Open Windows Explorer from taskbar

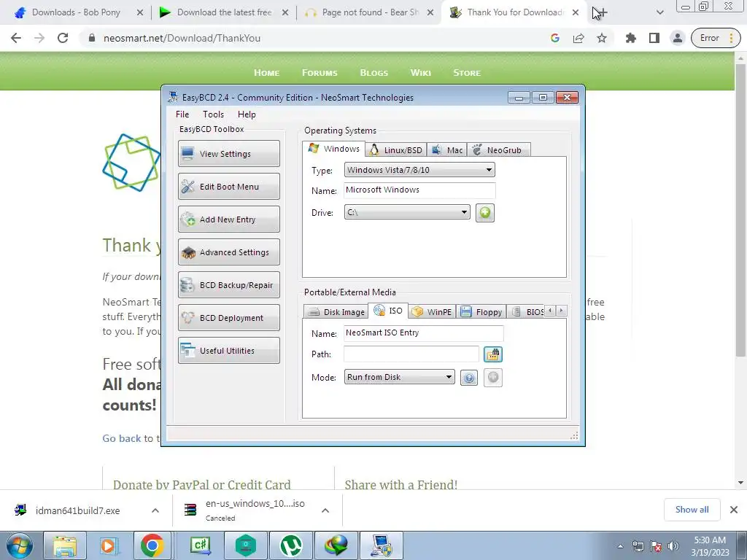(x=65, y=545)
